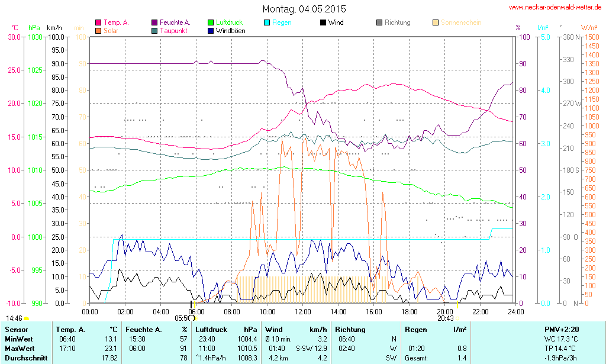Select the gray Richtung legend swatch
606x364 pixels.
click(x=379, y=22)
